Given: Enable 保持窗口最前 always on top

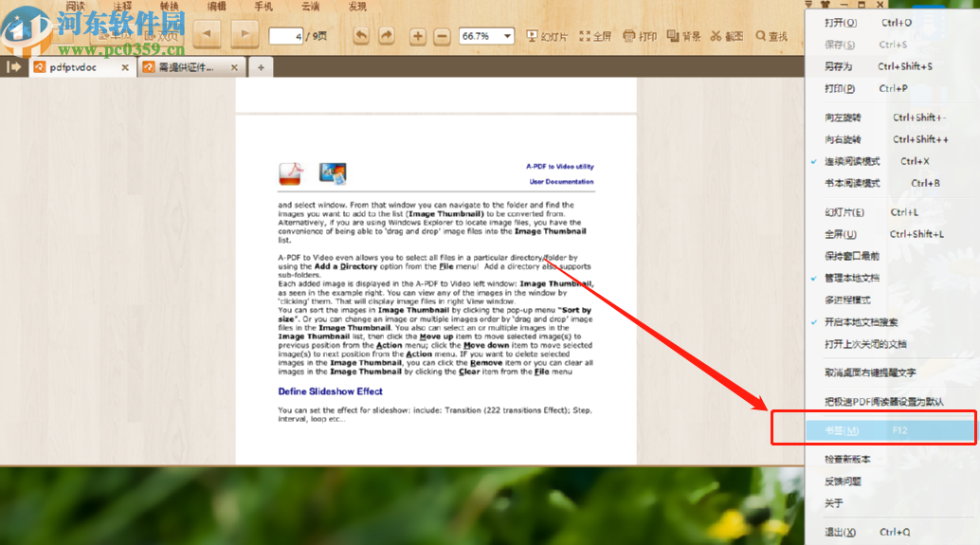Looking at the screenshot, I should click(891, 256).
